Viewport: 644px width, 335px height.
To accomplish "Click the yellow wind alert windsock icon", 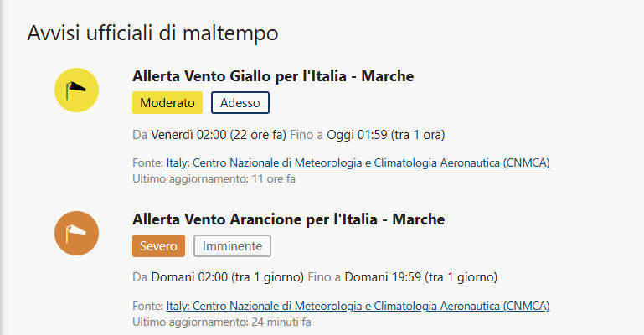I will coord(76,90).
